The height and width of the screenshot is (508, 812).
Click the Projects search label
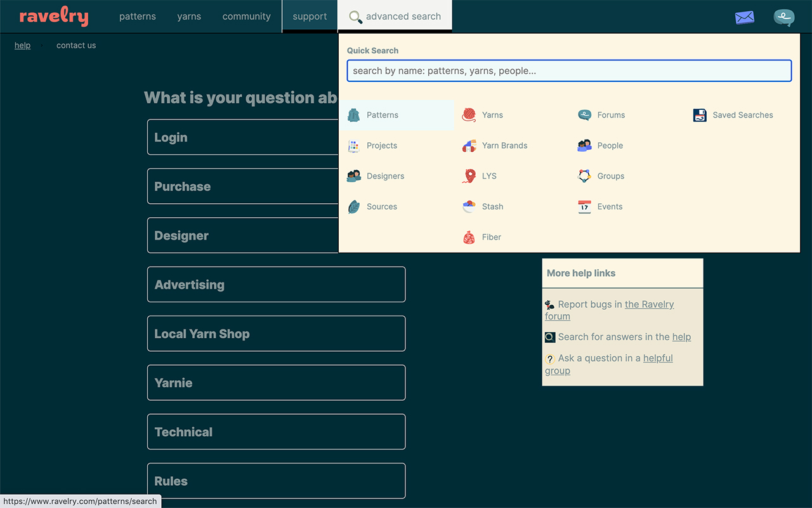point(382,145)
